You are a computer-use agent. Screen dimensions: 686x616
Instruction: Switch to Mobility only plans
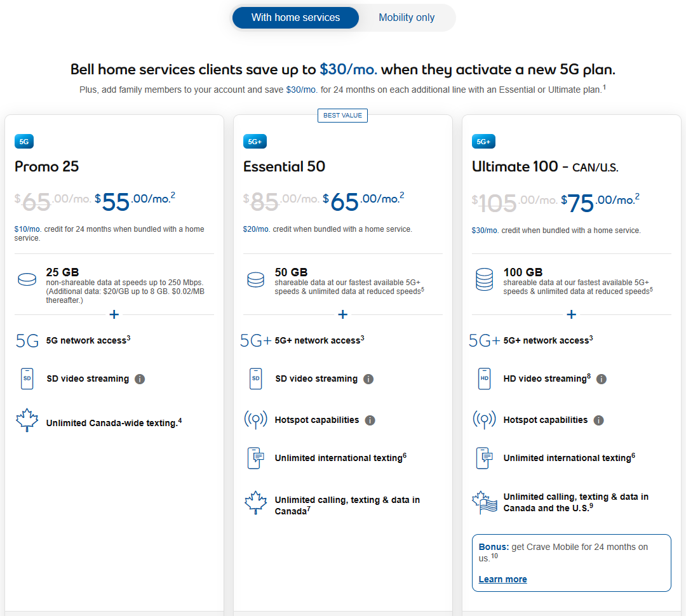pos(407,18)
